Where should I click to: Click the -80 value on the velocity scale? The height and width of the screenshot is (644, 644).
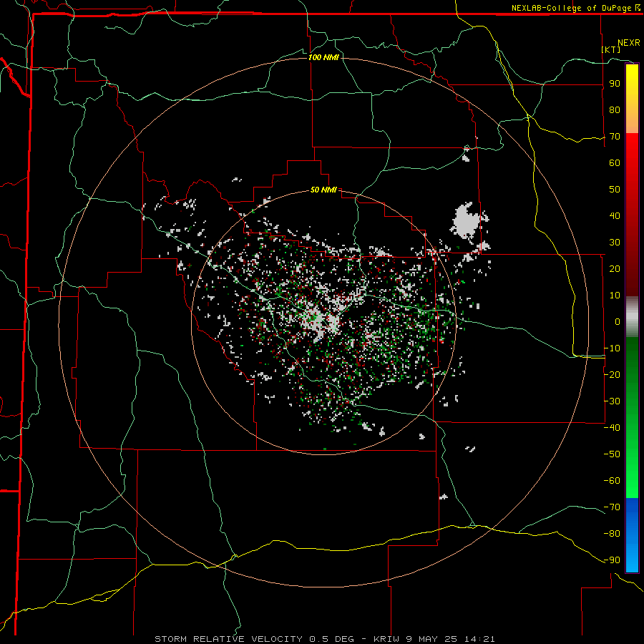point(612,534)
